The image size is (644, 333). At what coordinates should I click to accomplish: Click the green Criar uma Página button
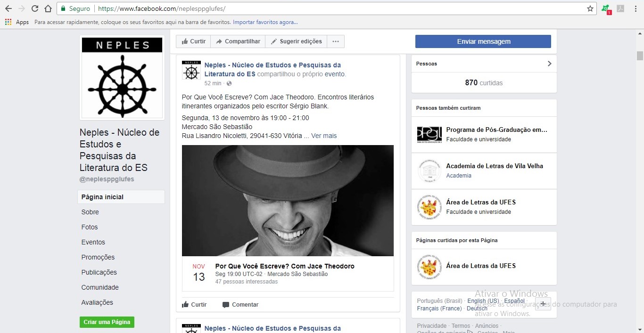[x=107, y=322]
